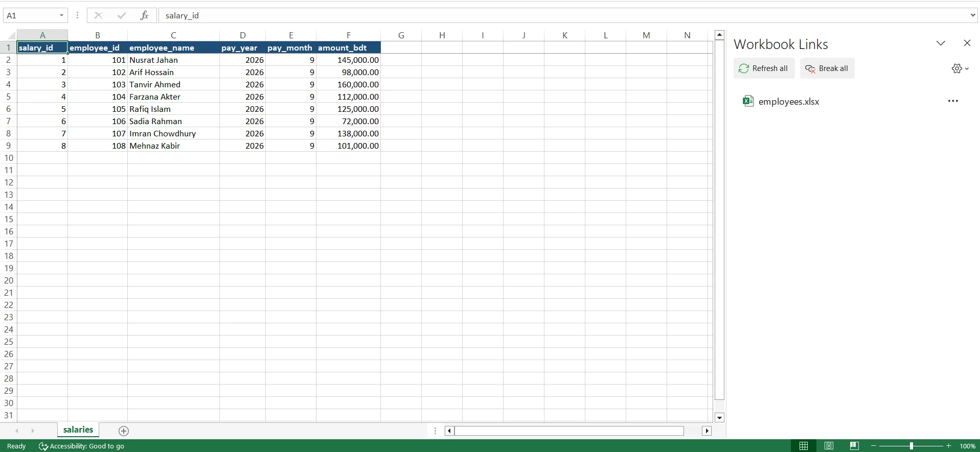Click horizontal scrollbar left arrow
This screenshot has height=452, width=980.
[x=449, y=431]
